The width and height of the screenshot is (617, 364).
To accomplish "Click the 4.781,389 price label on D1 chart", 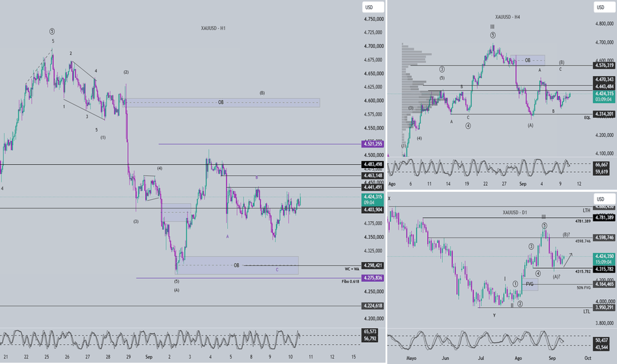I will point(604,218).
